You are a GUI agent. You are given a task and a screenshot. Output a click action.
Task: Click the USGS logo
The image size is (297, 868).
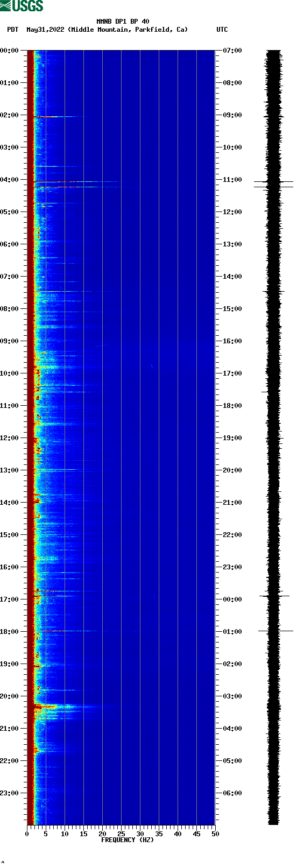tap(22, 6)
